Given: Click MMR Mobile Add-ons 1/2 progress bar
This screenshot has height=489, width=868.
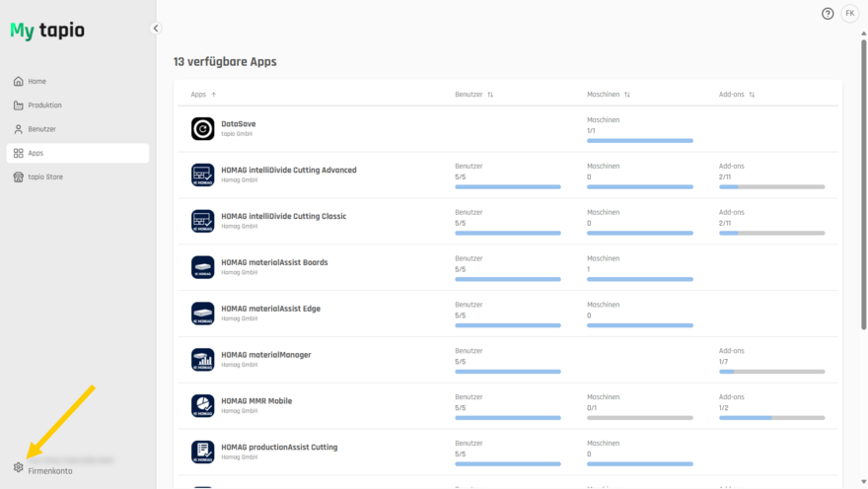Looking at the screenshot, I should pyautogui.click(x=771, y=418).
